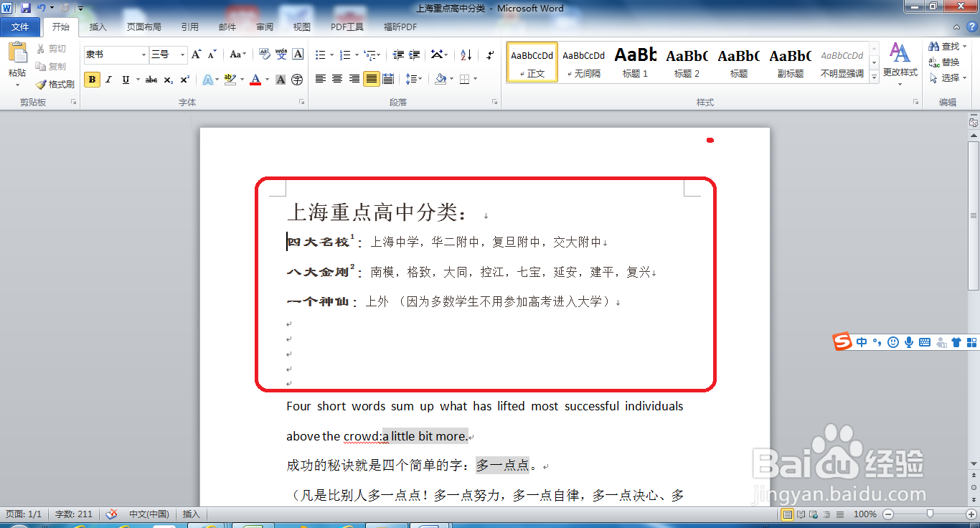Click the language 中文(中国) in the status bar
The image size is (980, 528).
pyautogui.click(x=149, y=514)
